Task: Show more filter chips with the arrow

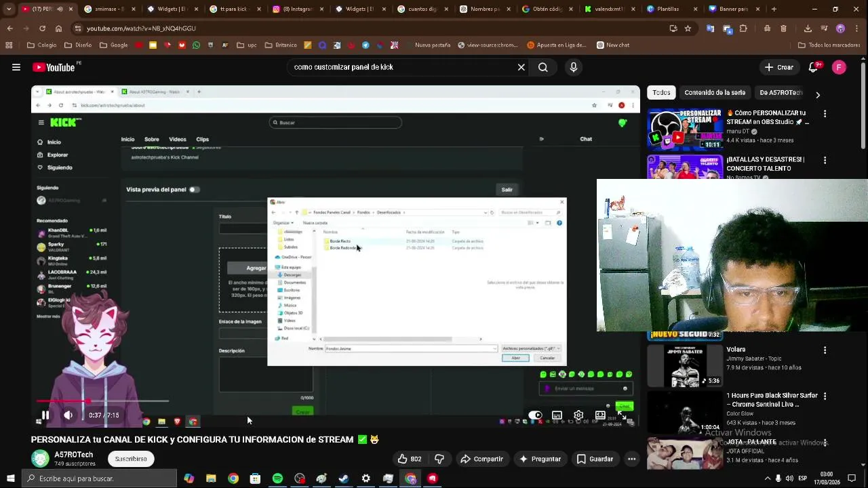Action: click(817, 95)
